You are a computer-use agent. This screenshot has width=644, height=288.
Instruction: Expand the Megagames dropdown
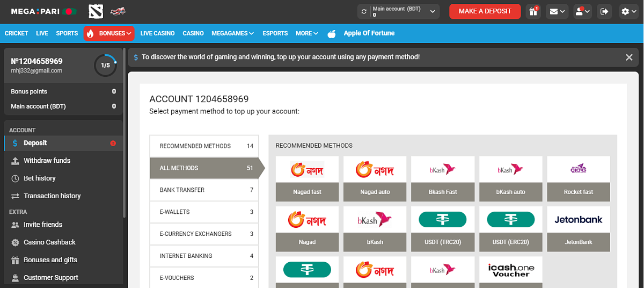(232, 33)
